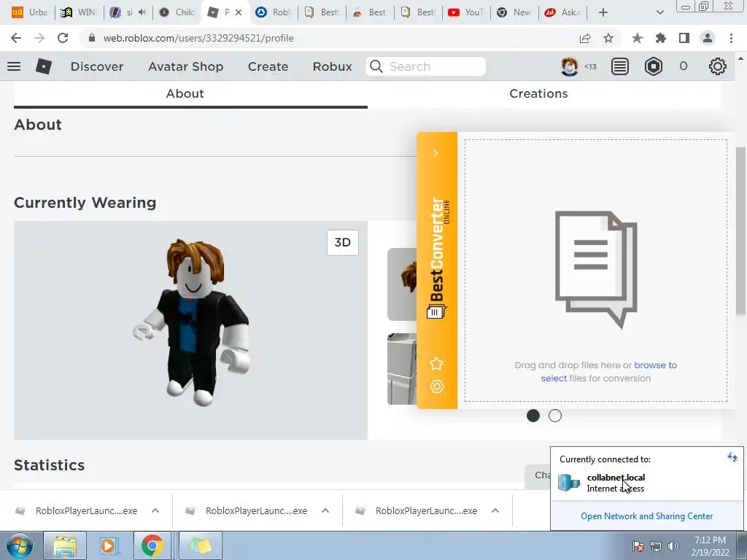Screen dimensions: 747x560
Task: Click the filled star extension icon in toolbar
Action: [x=637, y=38]
